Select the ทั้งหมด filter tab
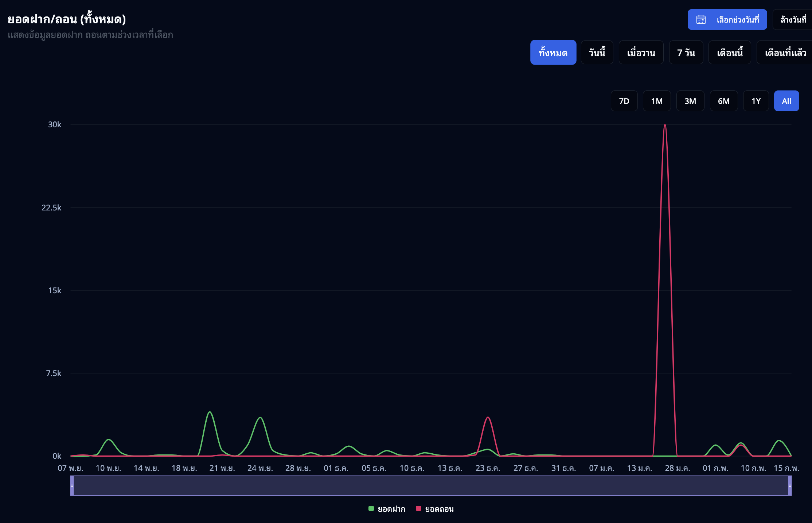 pyautogui.click(x=553, y=53)
